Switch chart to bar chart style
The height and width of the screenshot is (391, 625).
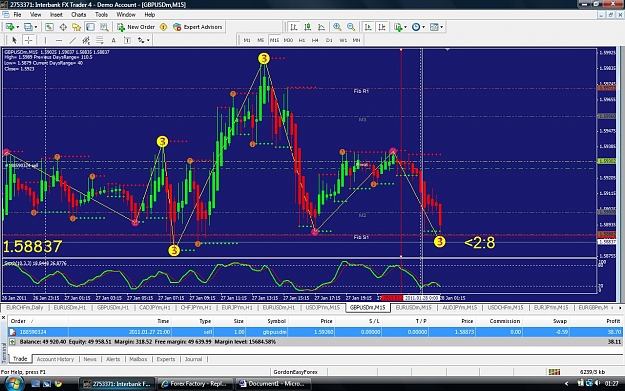click(294, 27)
